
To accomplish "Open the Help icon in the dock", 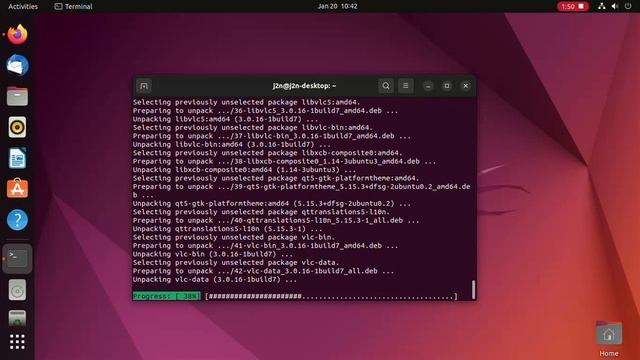I will pos(17,220).
